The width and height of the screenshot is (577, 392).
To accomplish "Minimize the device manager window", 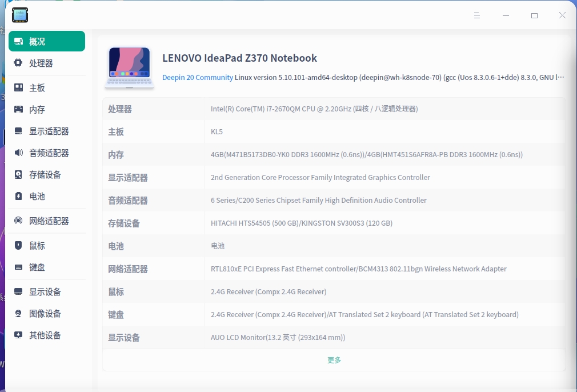I will tap(506, 15).
